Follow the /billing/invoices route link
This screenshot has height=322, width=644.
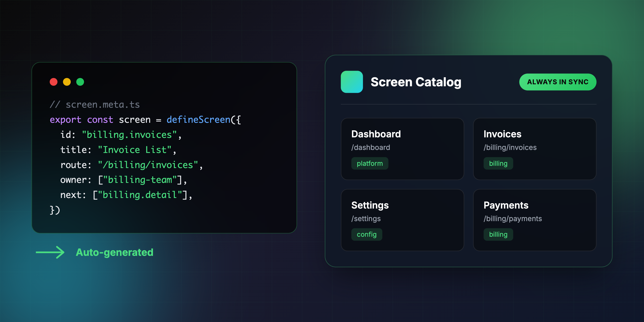click(510, 147)
